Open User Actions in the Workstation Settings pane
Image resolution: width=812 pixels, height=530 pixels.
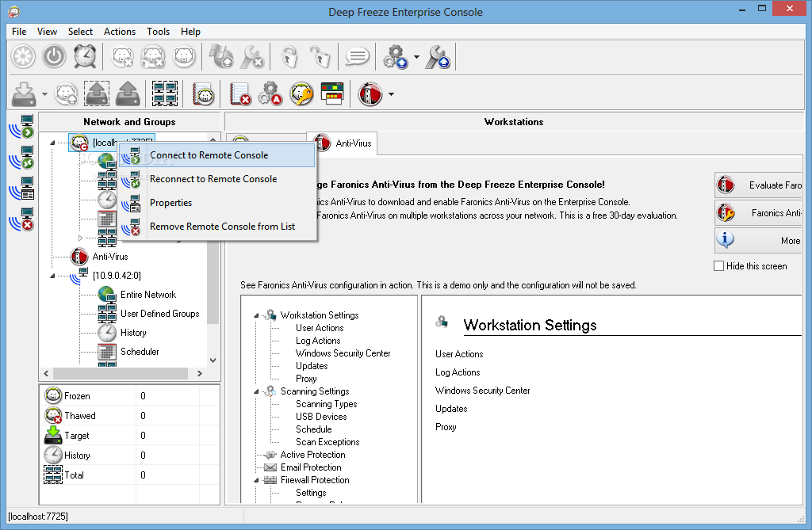[x=459, y=354]
